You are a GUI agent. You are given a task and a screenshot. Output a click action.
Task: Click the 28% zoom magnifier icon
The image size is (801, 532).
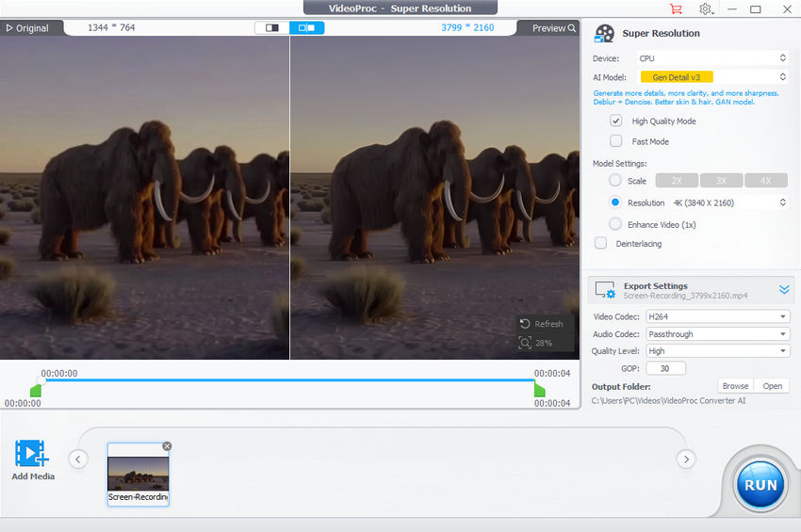point(525,343)
